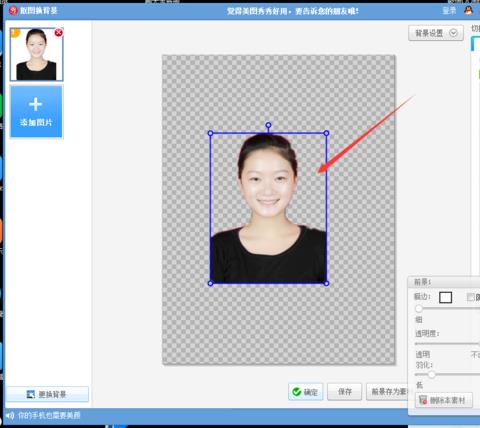Click the 透明度 opacity slider track
Screen dimensions: 480x428
447,343
